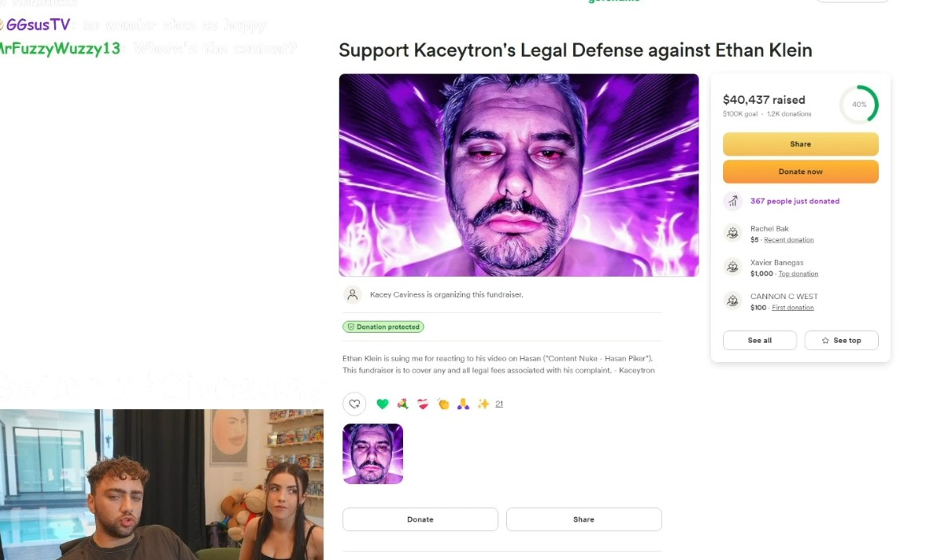
Task: Click the Donate button below the story
Action: tap(420, 519)
